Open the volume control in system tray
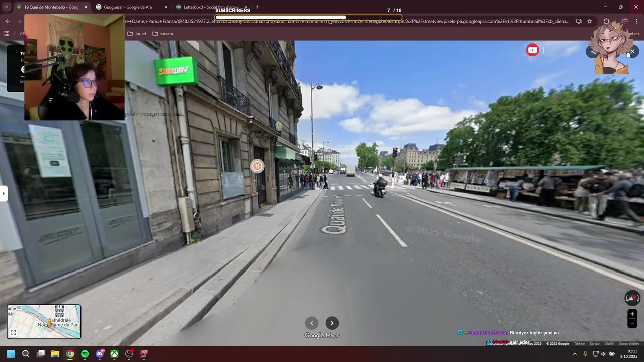Screen dimensions: 644x362 (x=603, y=354)
